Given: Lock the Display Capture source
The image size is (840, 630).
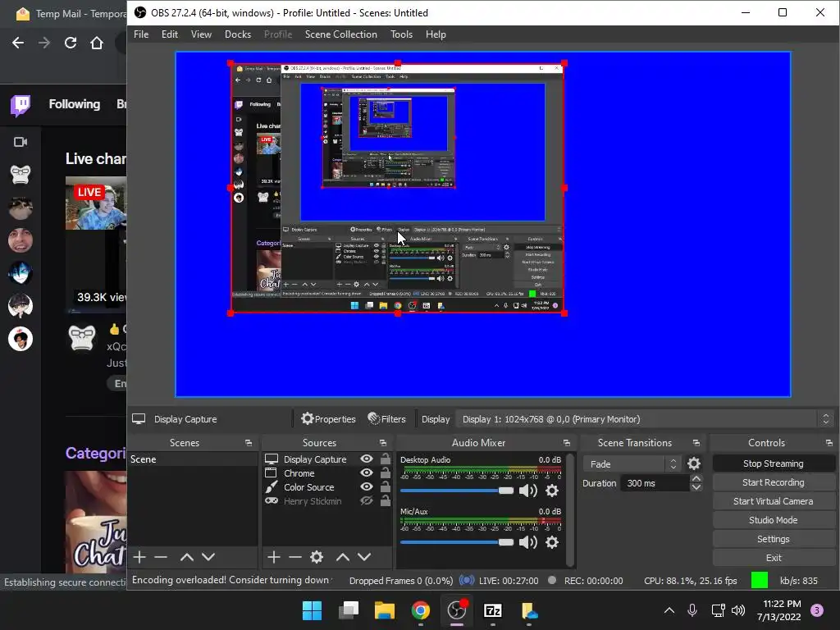Looking at the screenshot, I should [x=386, y=459].
